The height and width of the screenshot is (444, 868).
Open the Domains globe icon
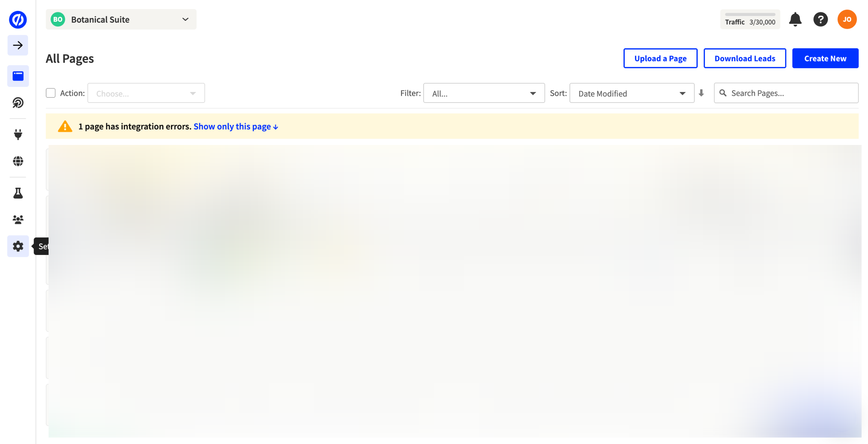(x=18, y=161)
